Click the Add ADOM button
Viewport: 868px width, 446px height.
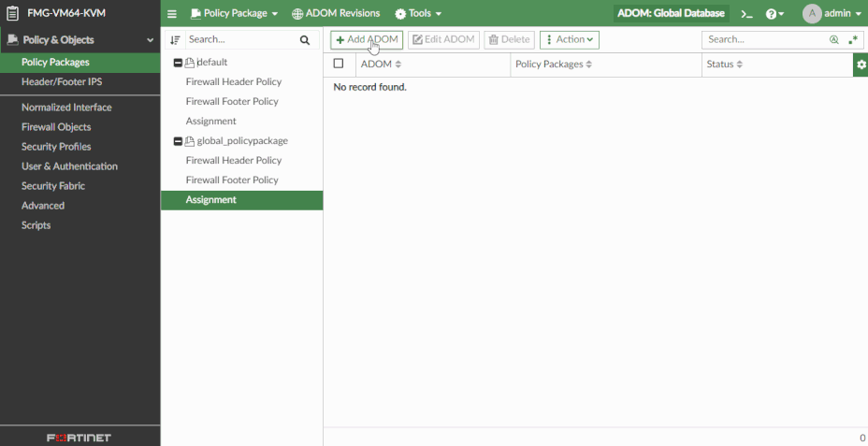pos(367,40)
